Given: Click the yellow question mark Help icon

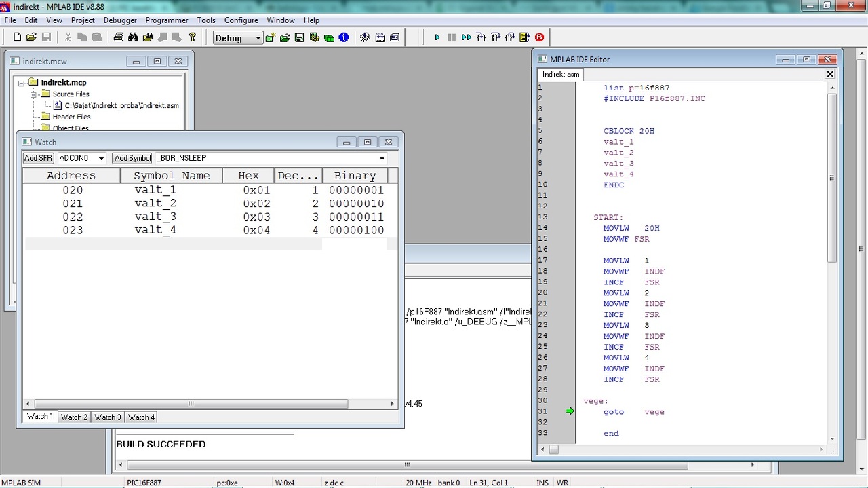Looking at the screenshot, I should 193,37.
